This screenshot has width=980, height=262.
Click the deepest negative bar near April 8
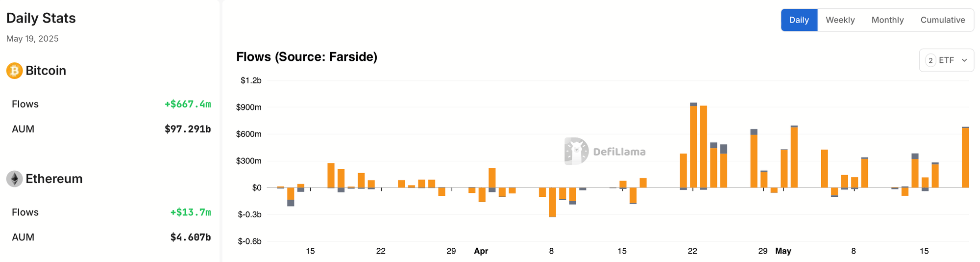(x=552, y=202)
